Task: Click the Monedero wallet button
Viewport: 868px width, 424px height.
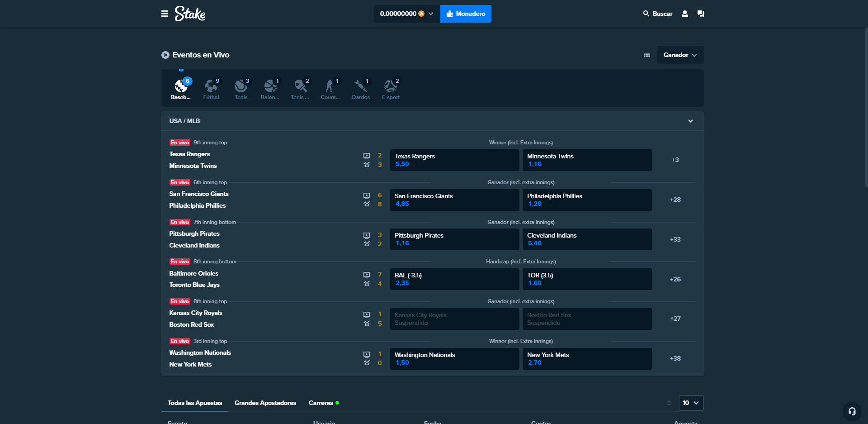Action: click(466, 14)
